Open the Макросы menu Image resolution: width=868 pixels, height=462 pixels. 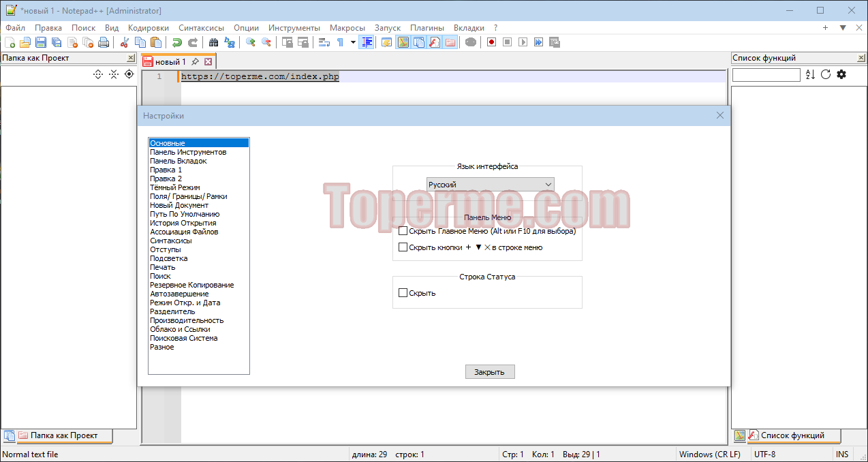coord(347,28)
